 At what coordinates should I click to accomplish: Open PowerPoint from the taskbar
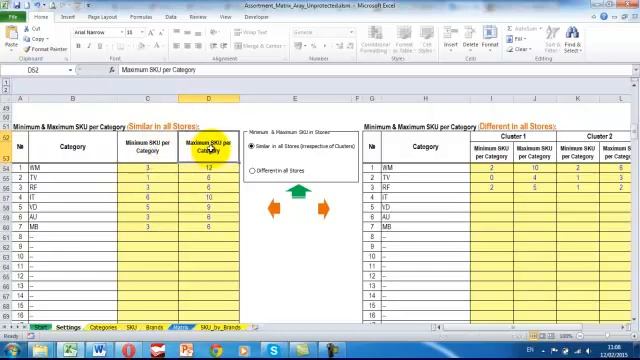coord(187,350)
